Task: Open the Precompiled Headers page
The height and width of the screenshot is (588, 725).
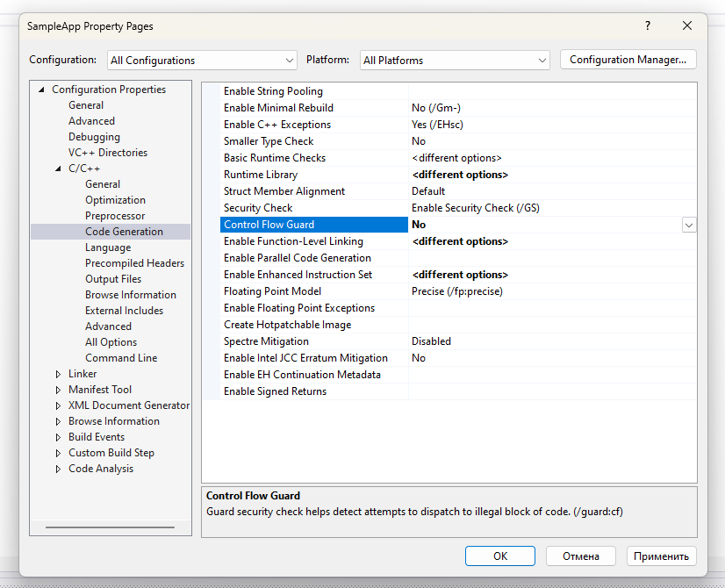Action: pos(134,263)
